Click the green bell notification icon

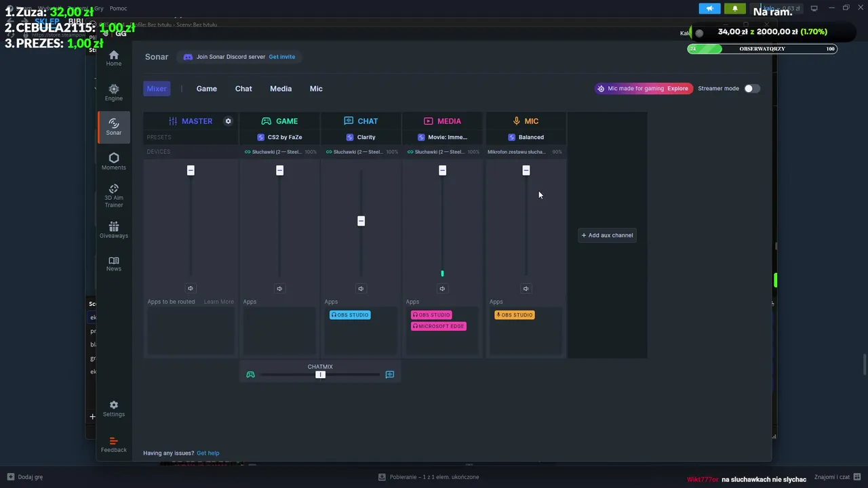[x=735, y=9]
